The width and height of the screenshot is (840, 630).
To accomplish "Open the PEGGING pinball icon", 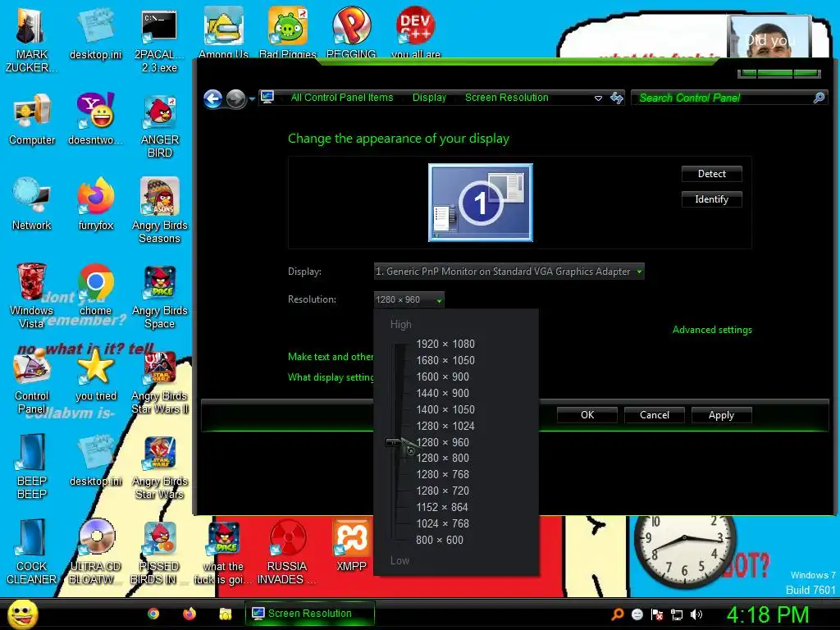I will click(351, 32).
